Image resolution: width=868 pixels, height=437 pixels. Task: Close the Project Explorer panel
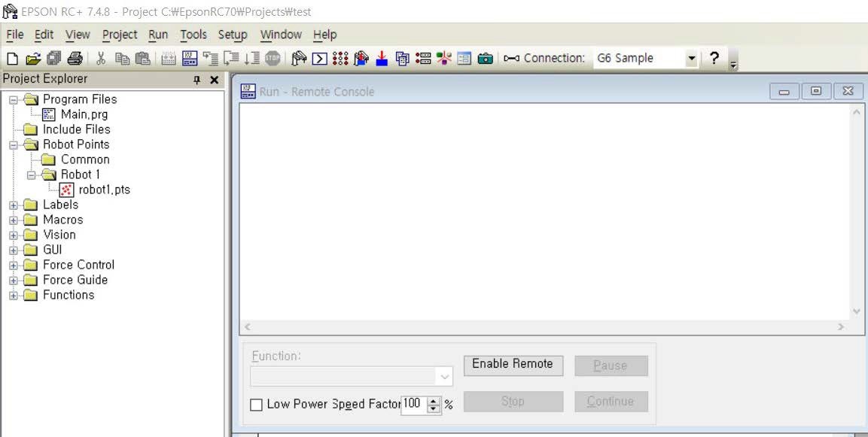point(215,80)
